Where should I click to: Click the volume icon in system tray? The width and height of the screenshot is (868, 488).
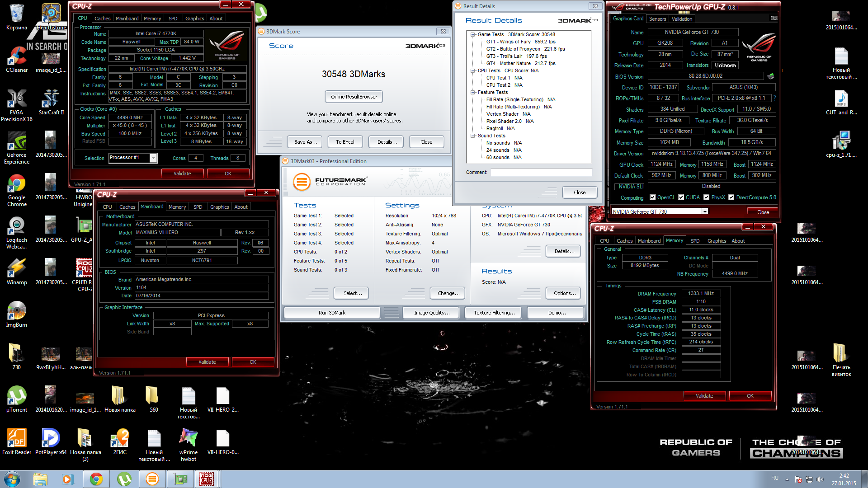[x=820, y=479]
